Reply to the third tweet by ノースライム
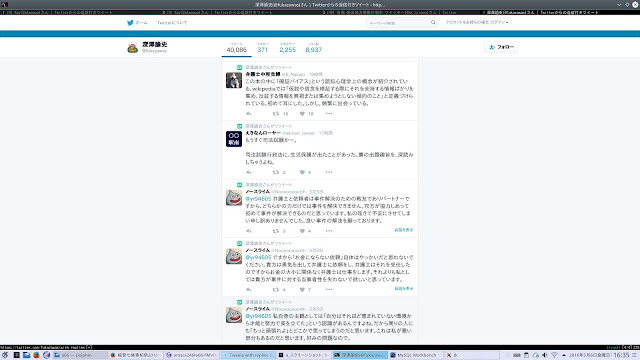640x360 pixels. coord(249,231)
